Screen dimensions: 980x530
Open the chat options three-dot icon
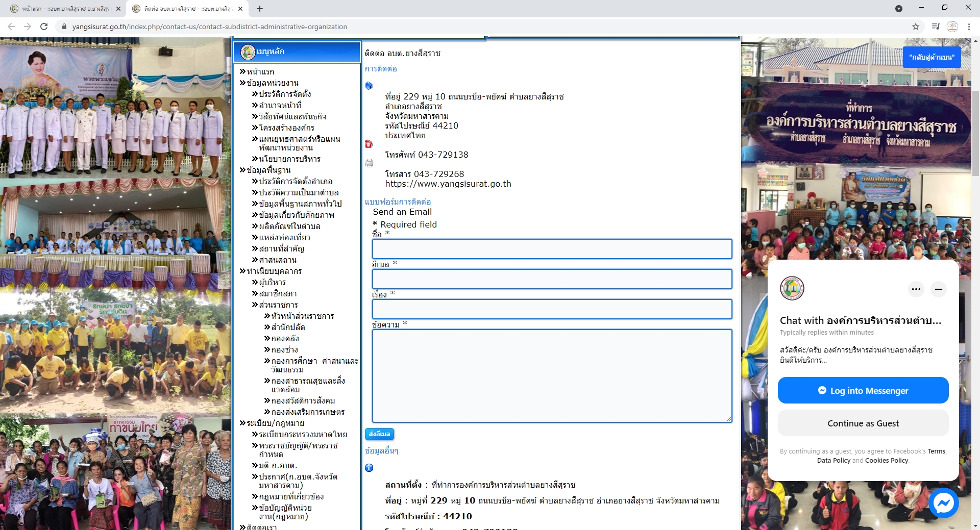tap(916, 289)
